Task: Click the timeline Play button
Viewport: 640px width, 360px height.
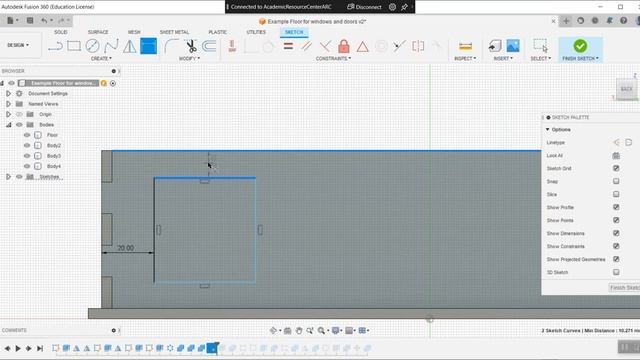Action: pyautogui.click(x=18, y=348)
